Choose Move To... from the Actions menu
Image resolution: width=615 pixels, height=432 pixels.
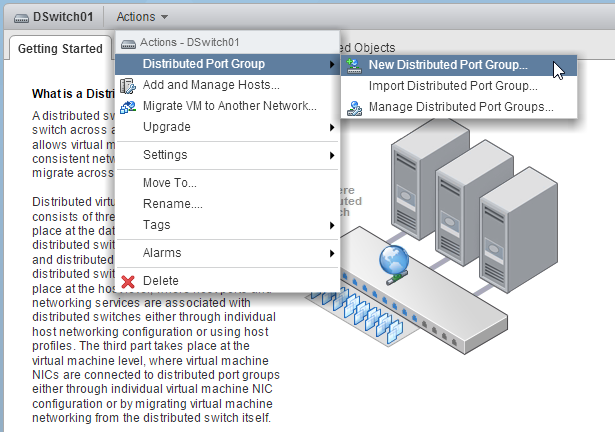point(170,183)
